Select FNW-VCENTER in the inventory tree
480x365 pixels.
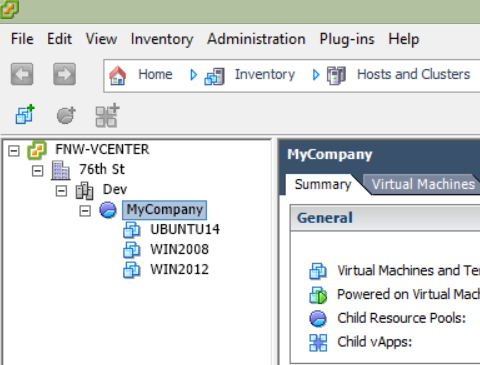[102, 149]
